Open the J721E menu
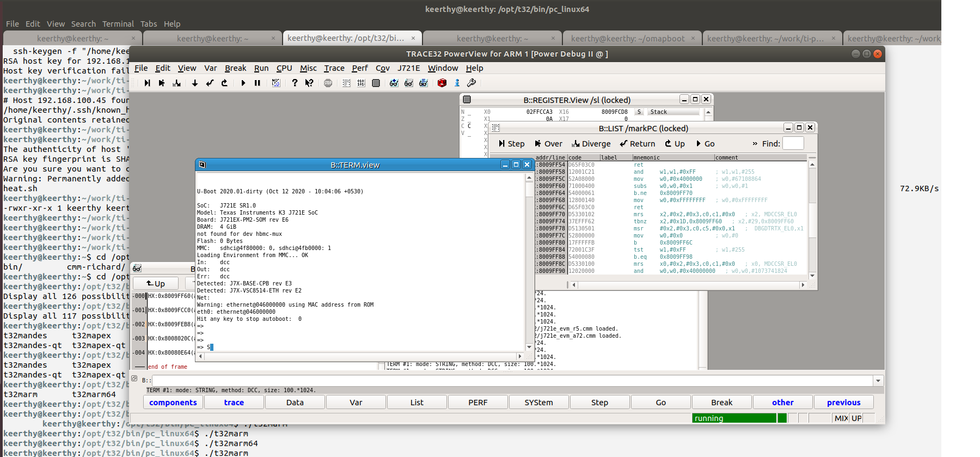This screenshot has height=457, width=980. (409, 68)
